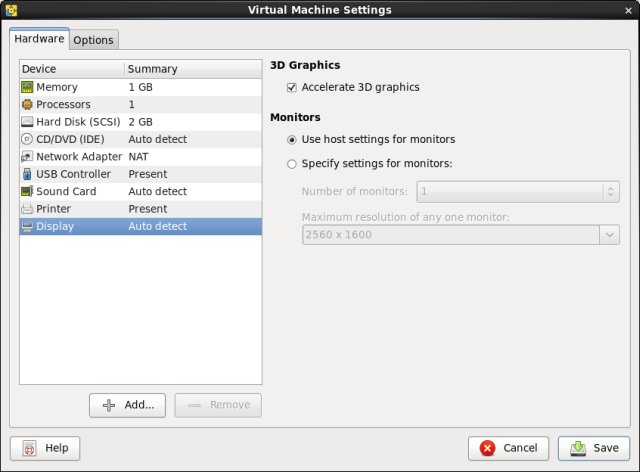The width and height of the screenshot is (640, 472).
Task: Select the Processors row label
Action: [63, 105]
